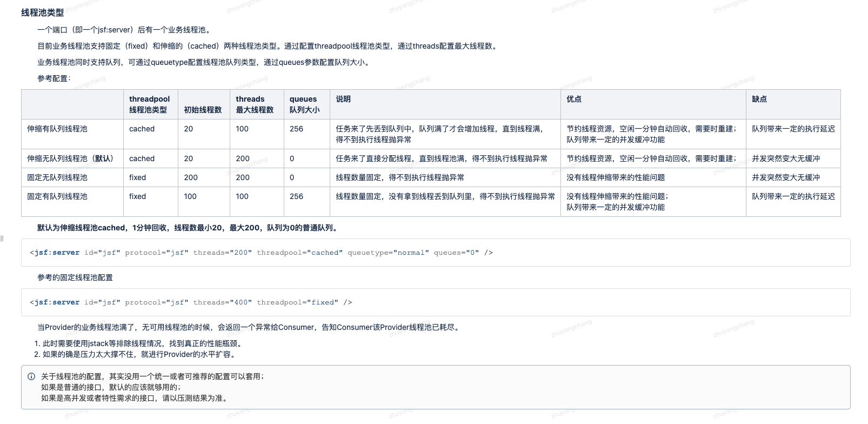Click the list item about Provider的水平扩容
Viewport: 868px width, 424px height.
click(x=139, y=354)
